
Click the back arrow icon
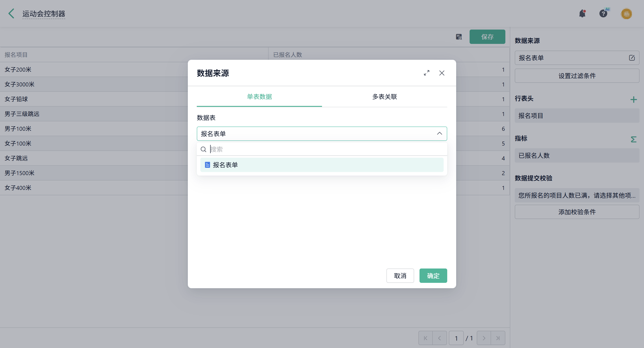(x=11, y=13)
